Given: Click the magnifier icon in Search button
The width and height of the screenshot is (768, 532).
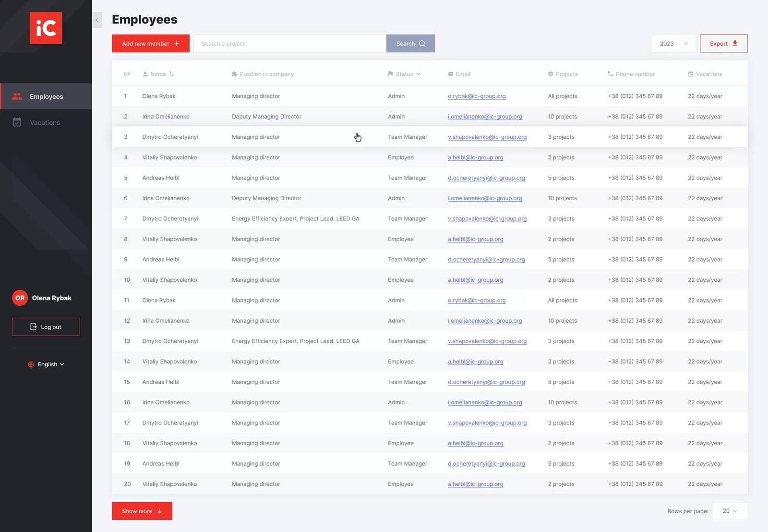Looking at the screenshot, I should point(422,44).
